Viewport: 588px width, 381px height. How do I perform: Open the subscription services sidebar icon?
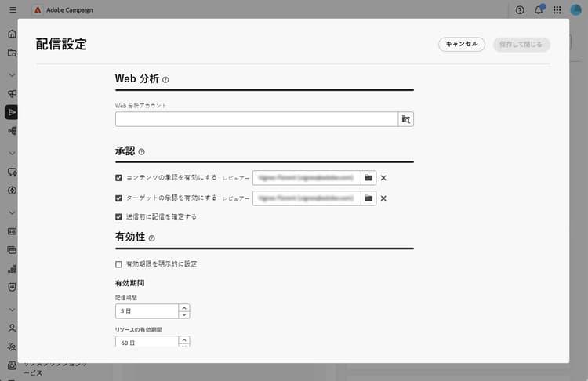click(12, 365)
